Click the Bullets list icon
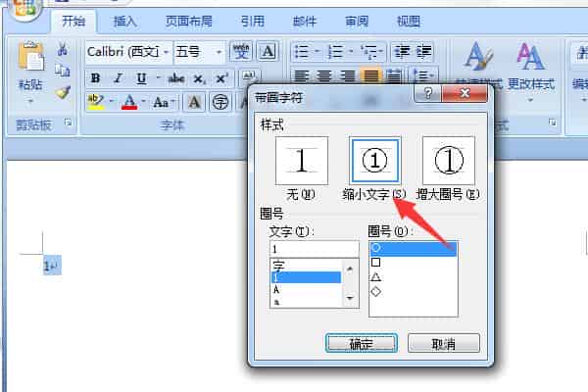The height and width of the screenshot is (392, 588). 302,51
